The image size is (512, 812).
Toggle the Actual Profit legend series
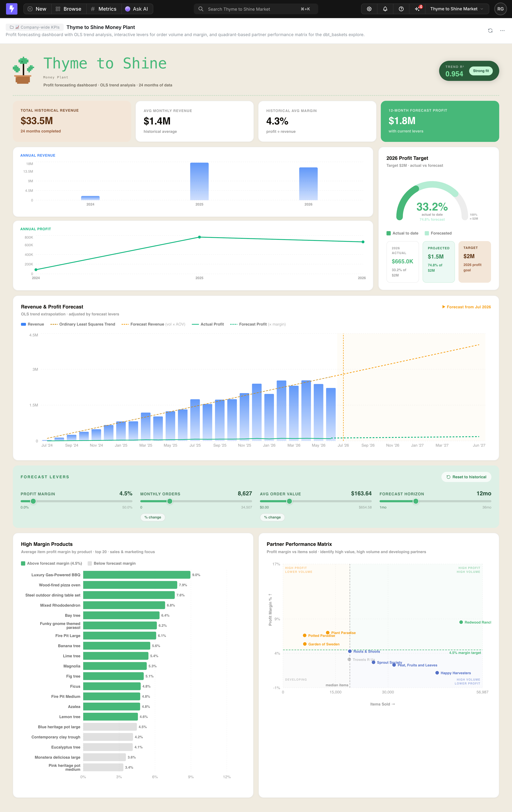click(208, 324)
